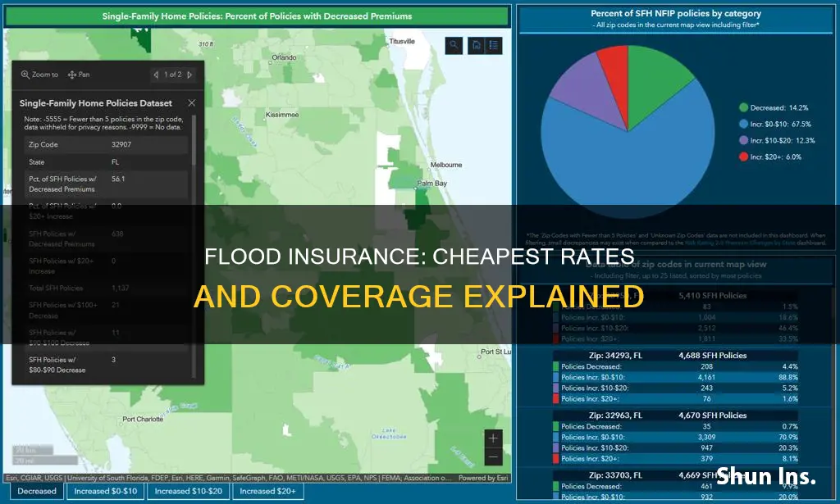Click Policies Incr. $20+ row with 379

(676, 459)
